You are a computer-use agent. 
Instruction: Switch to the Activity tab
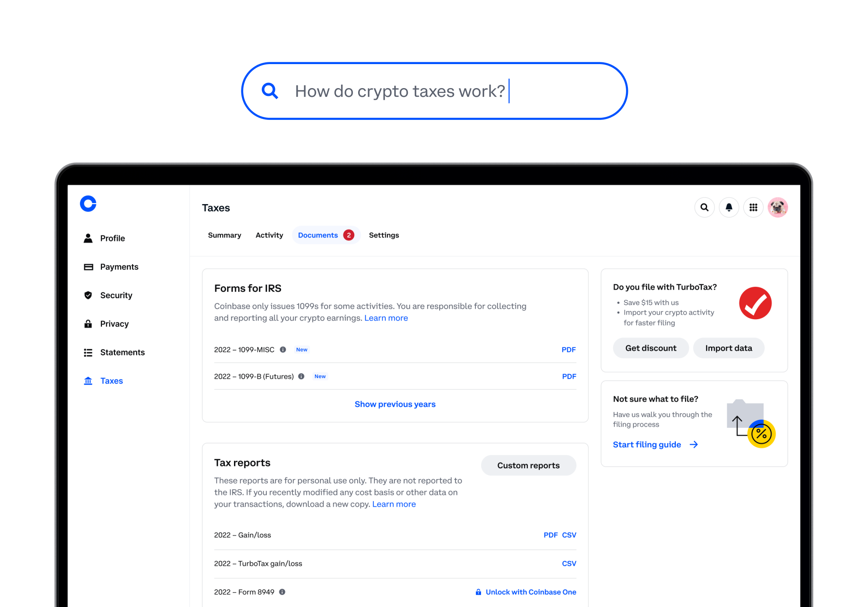pyautogui.click(x=269, y=235)
